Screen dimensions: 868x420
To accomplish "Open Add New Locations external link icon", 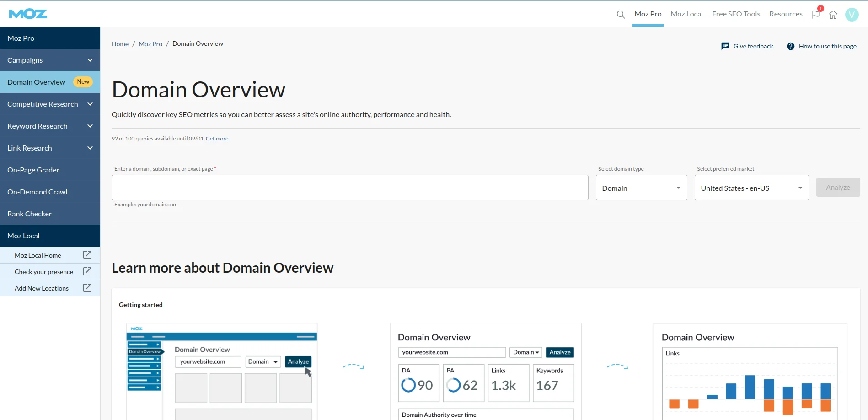I will pos(87,288).
